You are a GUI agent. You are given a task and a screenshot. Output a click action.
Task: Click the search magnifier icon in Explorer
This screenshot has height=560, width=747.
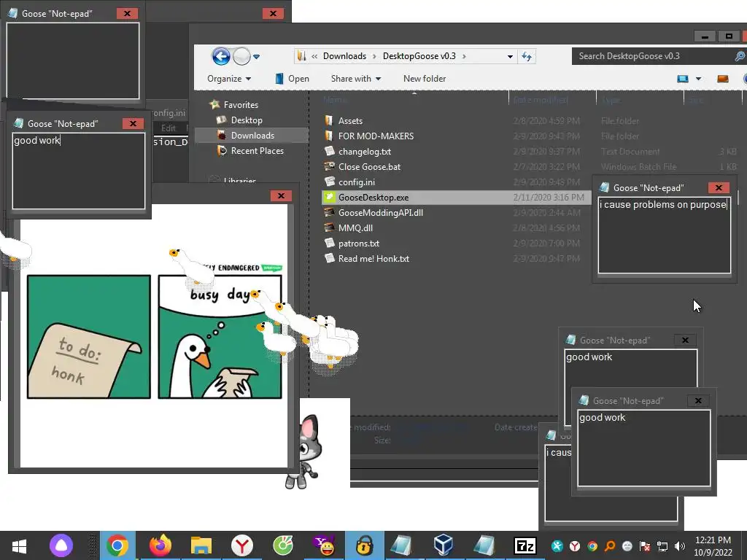pos(740,56)
